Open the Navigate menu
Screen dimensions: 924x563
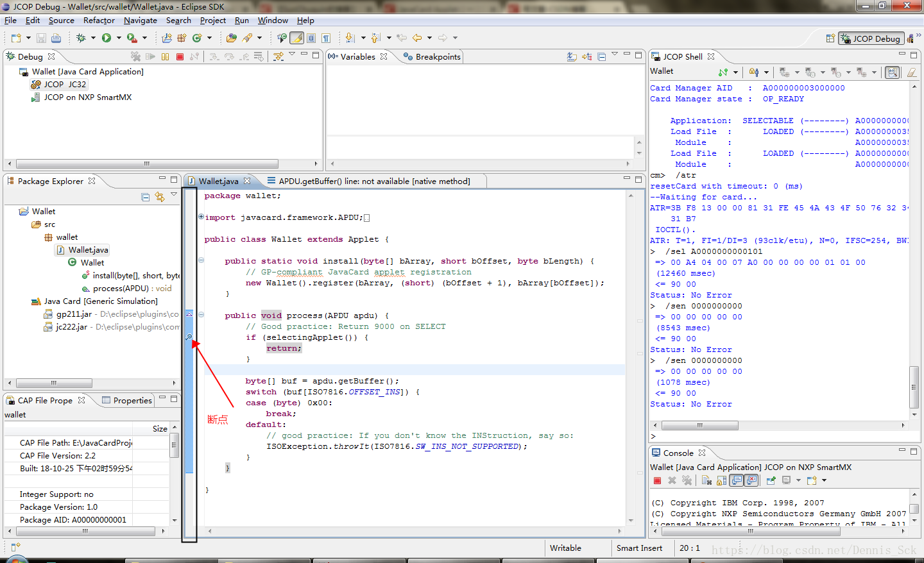pyautogui.click(x=141, y=21)
